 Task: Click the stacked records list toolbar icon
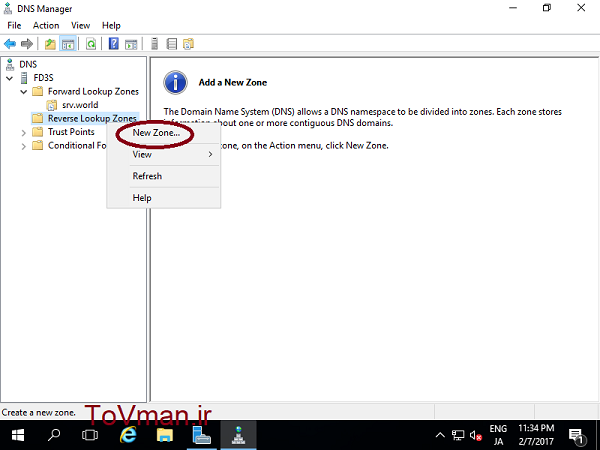[x=171, y=44]
